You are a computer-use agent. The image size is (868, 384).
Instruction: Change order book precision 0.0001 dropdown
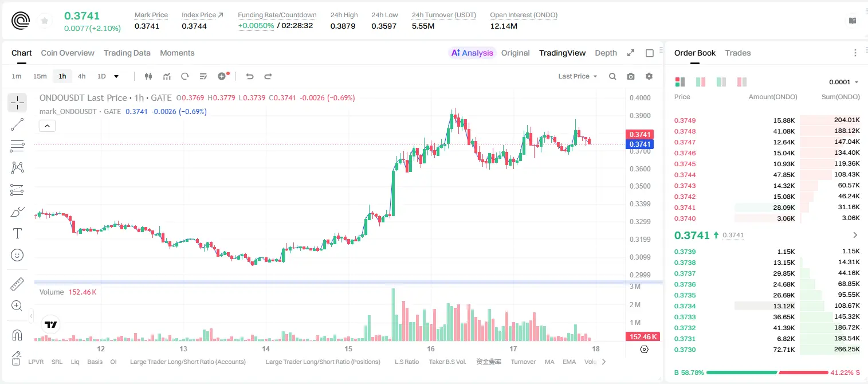[844, 82]
